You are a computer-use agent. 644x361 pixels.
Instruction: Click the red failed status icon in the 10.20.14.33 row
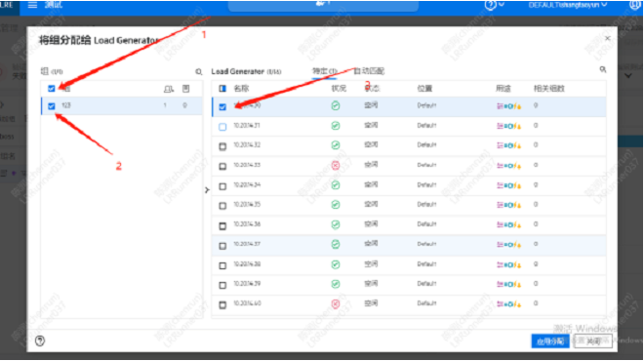tap(336, 165)
